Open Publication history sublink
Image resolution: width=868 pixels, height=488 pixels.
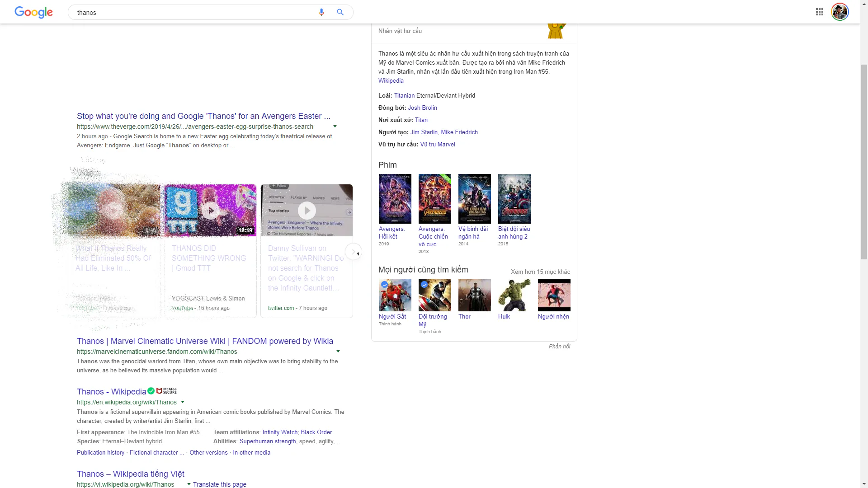(100, 453)
